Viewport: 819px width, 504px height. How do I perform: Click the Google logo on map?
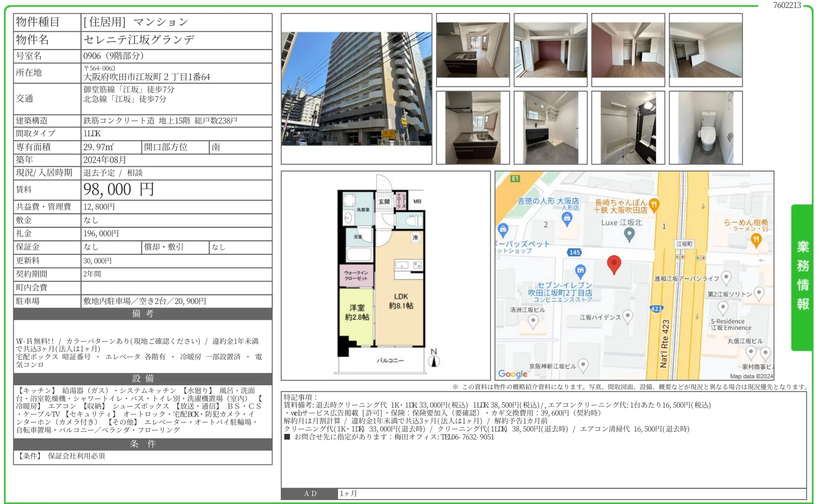tap(513, 374)
